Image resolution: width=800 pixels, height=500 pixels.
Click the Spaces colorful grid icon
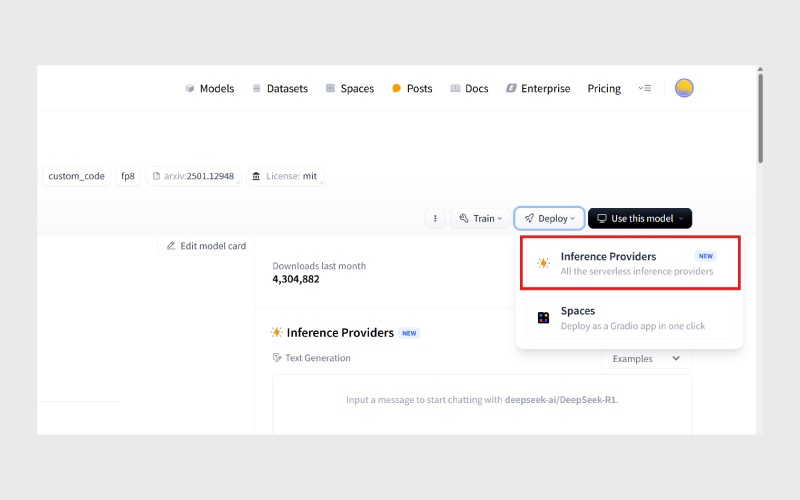pyautogui.click(x=543, y=318)
